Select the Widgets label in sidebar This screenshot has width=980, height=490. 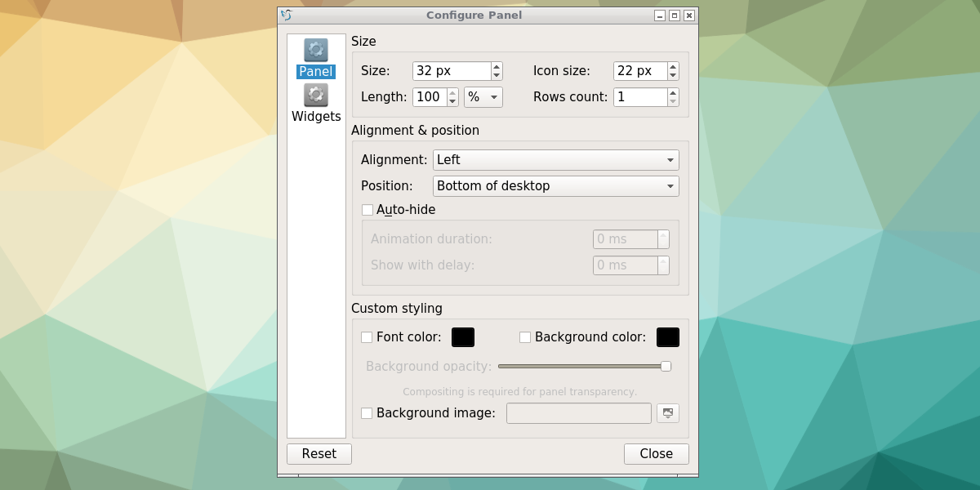[x=316, y=117]
